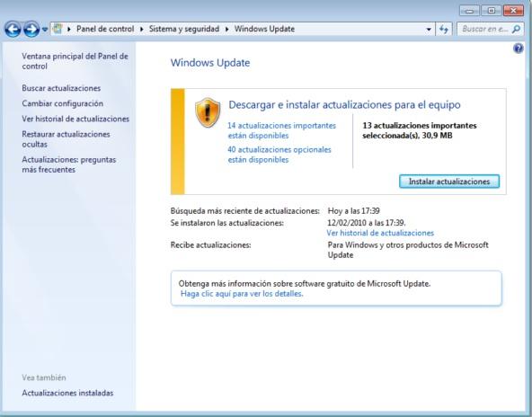Screen dimensions: 532x417
Task: Click Buscar actualizaciones in sidebar
Action: [61, 88]
